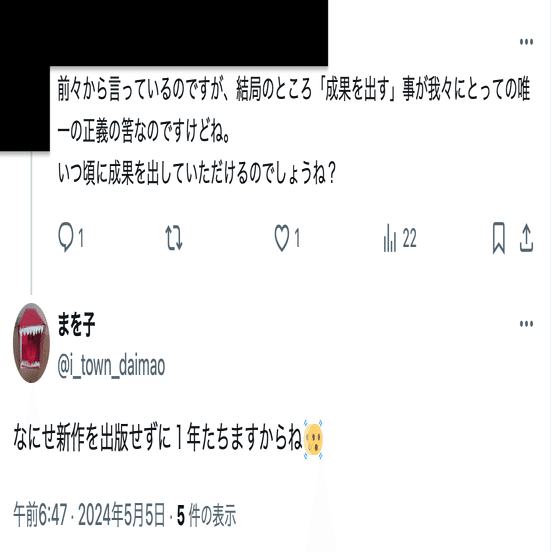The height and width of the screenshot is (552, 552).
Task: Open the @i_town_daimao handle link
Action: click(x=111, y=366)
